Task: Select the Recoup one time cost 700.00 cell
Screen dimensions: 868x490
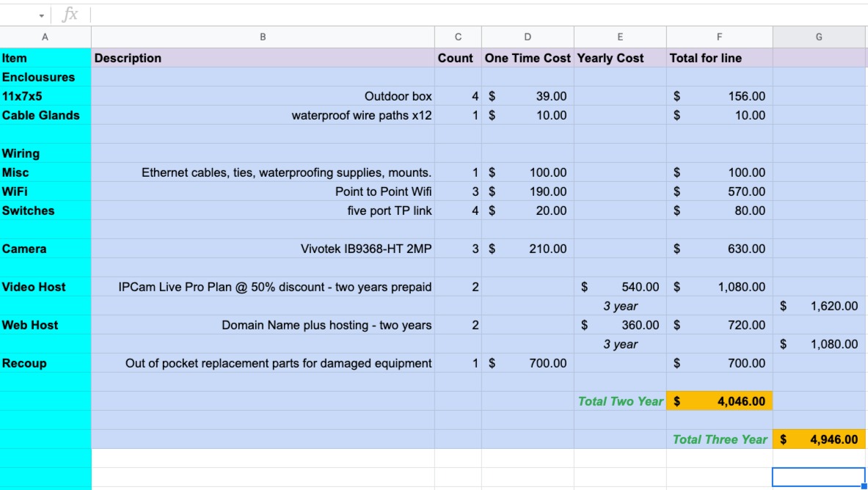Action: [528, 363]
